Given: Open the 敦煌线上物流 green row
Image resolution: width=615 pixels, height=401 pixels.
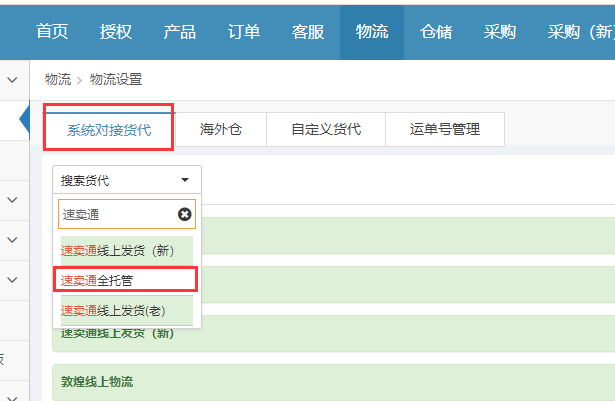Looking at the screenshot, I should [333, 382].
